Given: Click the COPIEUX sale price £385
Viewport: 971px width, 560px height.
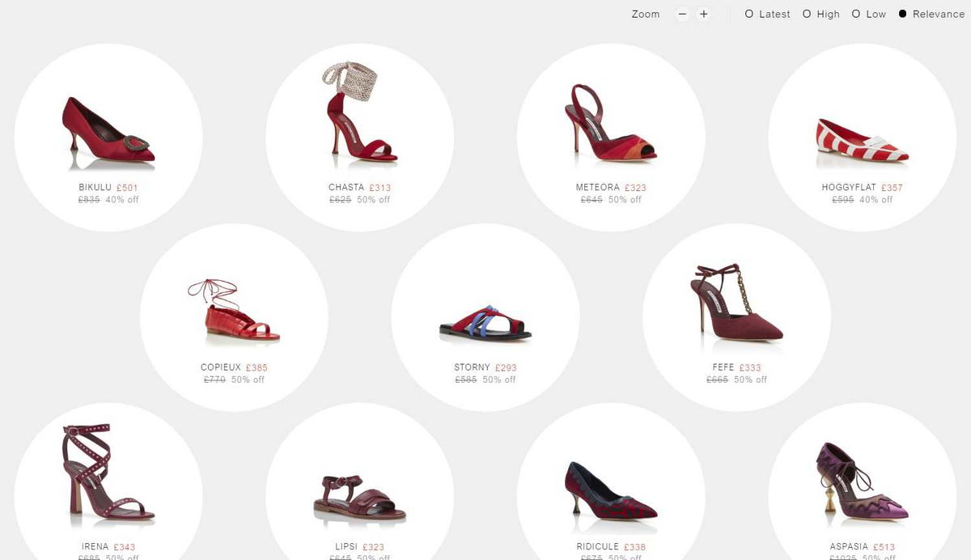Looking at the screenshot, I should (257, 367).
